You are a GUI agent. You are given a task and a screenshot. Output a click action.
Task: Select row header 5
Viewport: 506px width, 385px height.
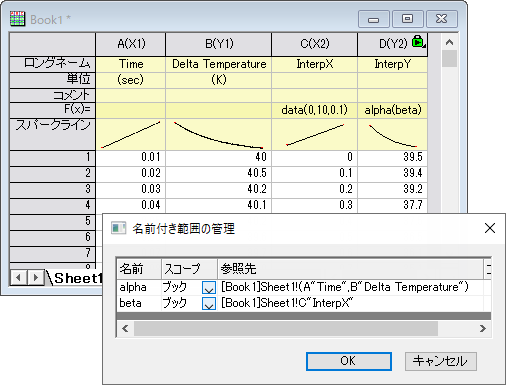point(53,222)
